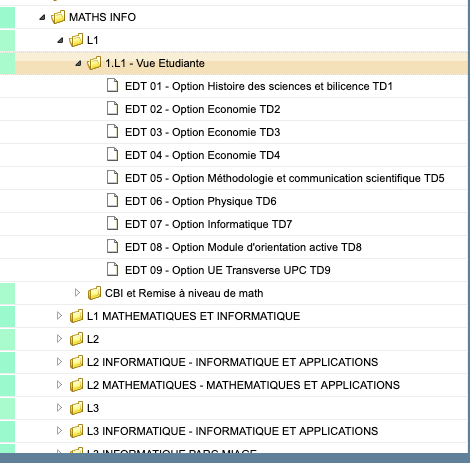Click the CBI et Remise à niveau folder icon

[94, 293]
